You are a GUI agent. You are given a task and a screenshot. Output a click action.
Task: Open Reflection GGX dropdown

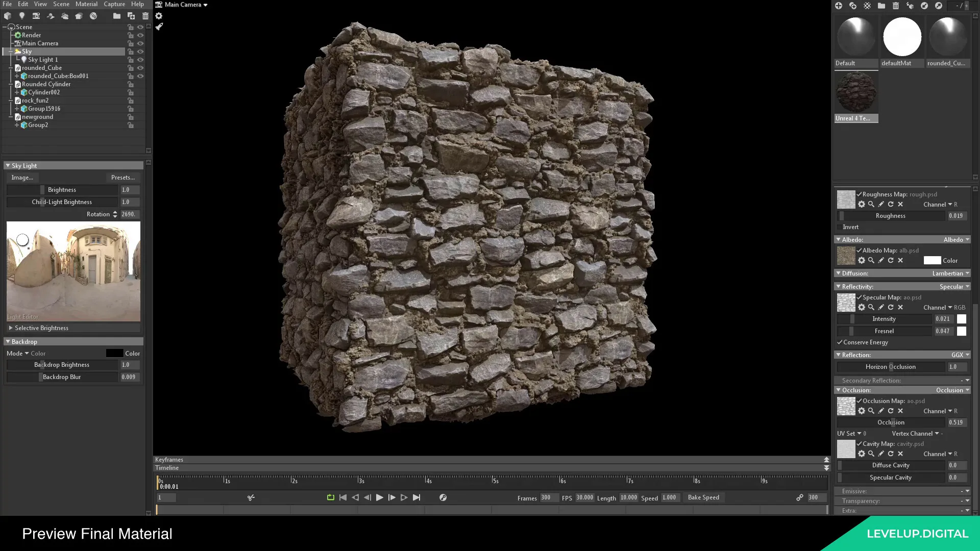(x=960, y=355)
